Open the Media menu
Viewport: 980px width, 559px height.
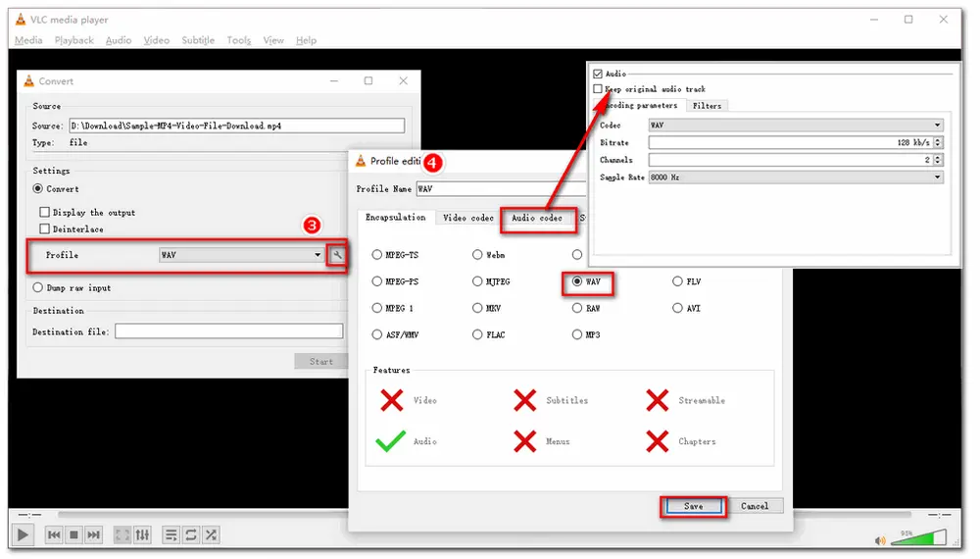point(28,40)
